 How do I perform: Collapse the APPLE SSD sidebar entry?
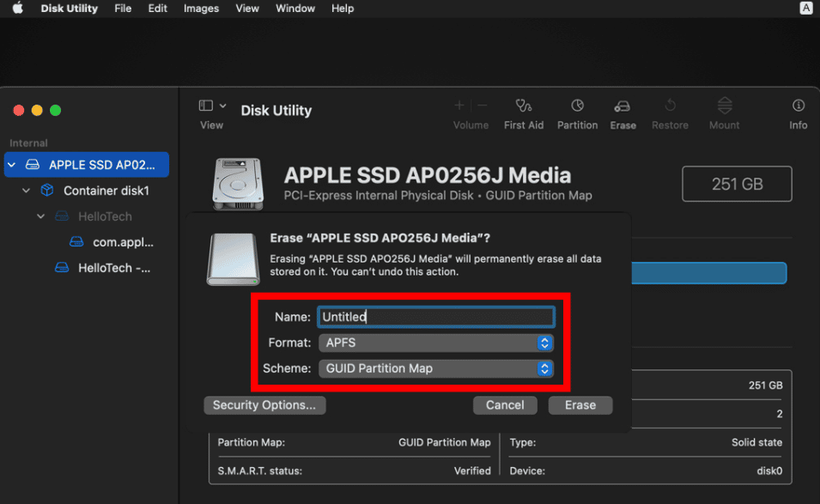pos(11,165)
